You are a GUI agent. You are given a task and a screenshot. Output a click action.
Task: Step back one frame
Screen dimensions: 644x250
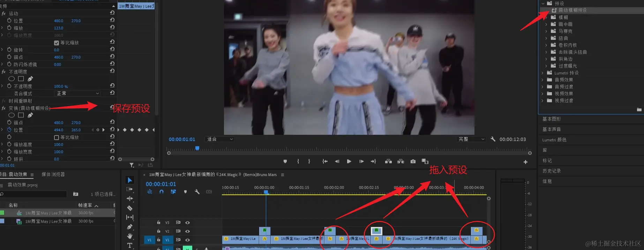[x=337, y=161]
